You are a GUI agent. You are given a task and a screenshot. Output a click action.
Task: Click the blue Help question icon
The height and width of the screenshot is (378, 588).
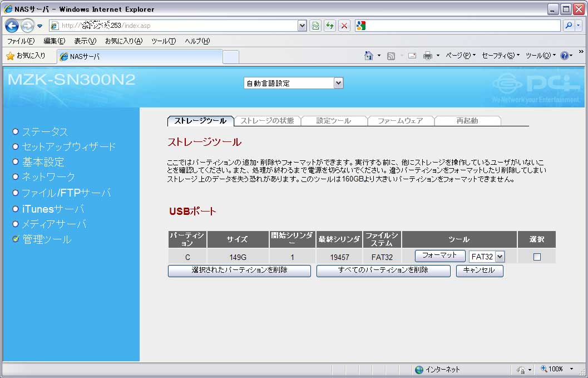pyautogui.click(x=565, y=56)
